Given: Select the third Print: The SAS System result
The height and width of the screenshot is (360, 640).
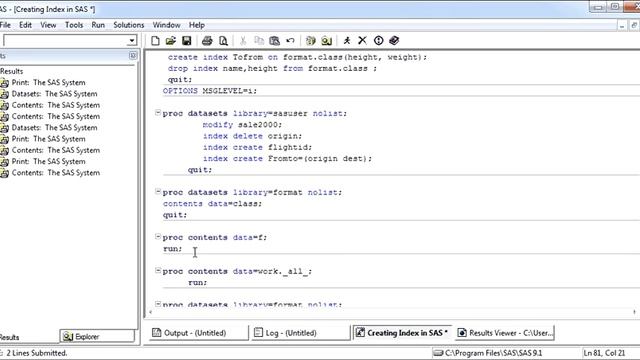Looking at the screenshot, I should (x=49, y=162).
